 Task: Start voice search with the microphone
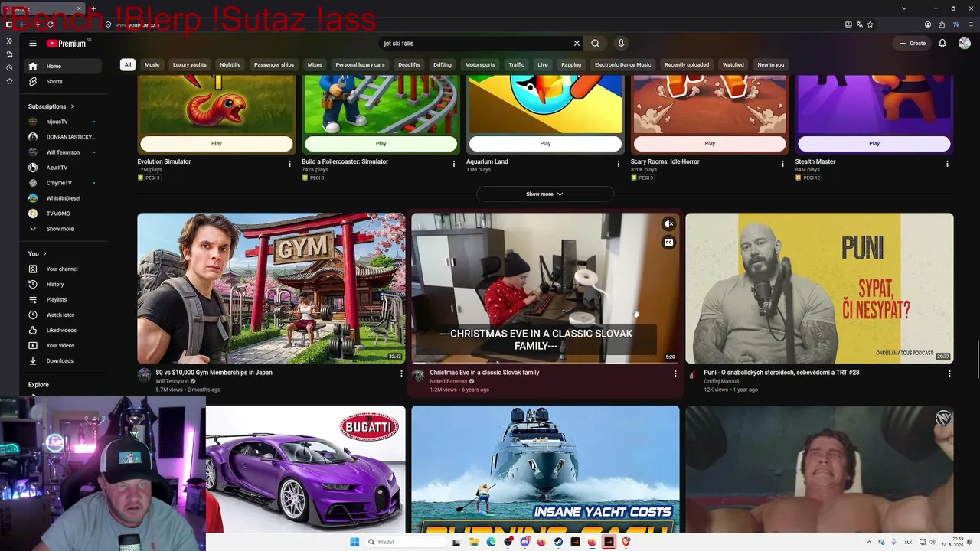tap(621, 44)
